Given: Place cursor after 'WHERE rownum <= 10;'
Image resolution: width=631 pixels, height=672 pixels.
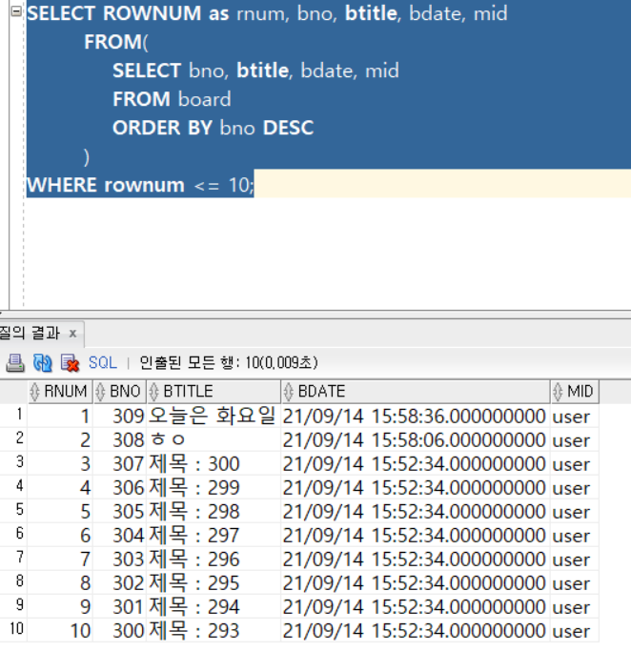Looking at the screenshot, I should click(x=255, y=185).
